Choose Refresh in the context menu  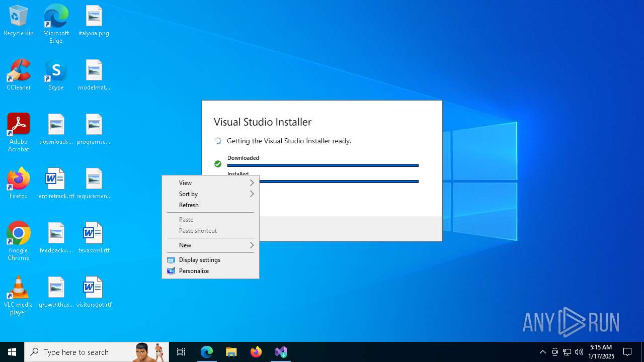pos(210,205)
